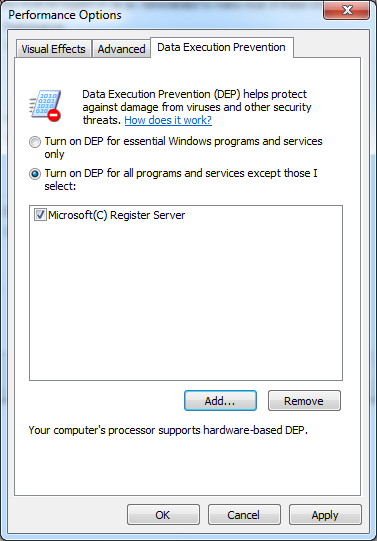Open the Advanced tab
The image size is (377, 541).
tap(121, 49)
